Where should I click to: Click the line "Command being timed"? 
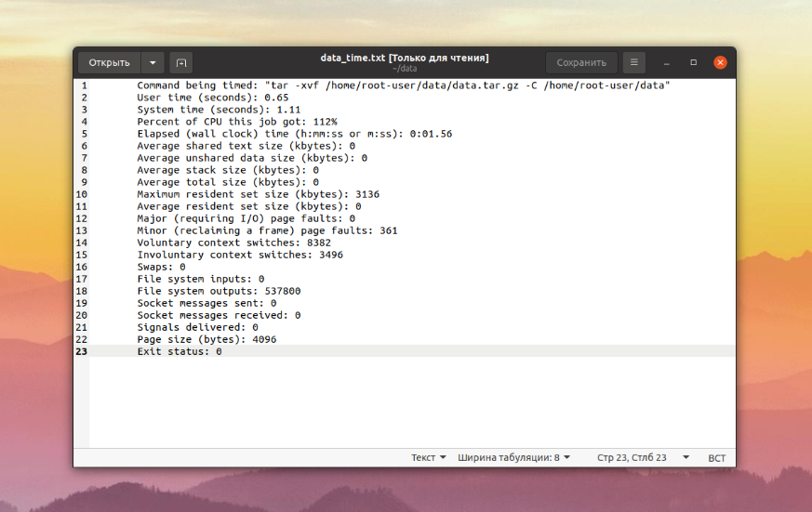404,85
